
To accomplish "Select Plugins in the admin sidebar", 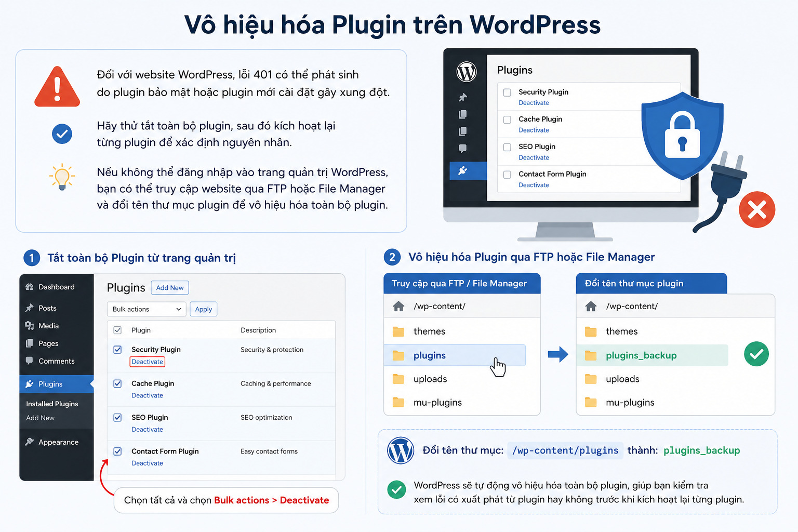I will [57, 384].
